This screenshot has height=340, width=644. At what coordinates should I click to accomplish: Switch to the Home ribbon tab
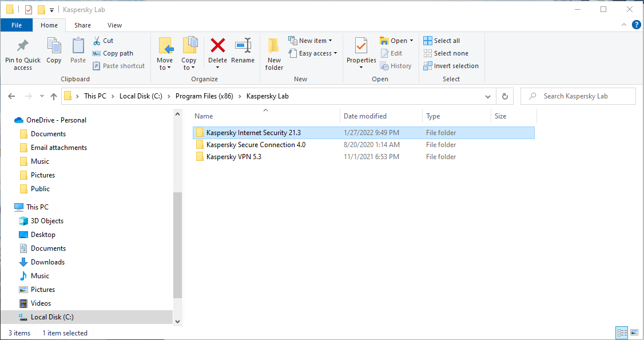click(49, 25)
